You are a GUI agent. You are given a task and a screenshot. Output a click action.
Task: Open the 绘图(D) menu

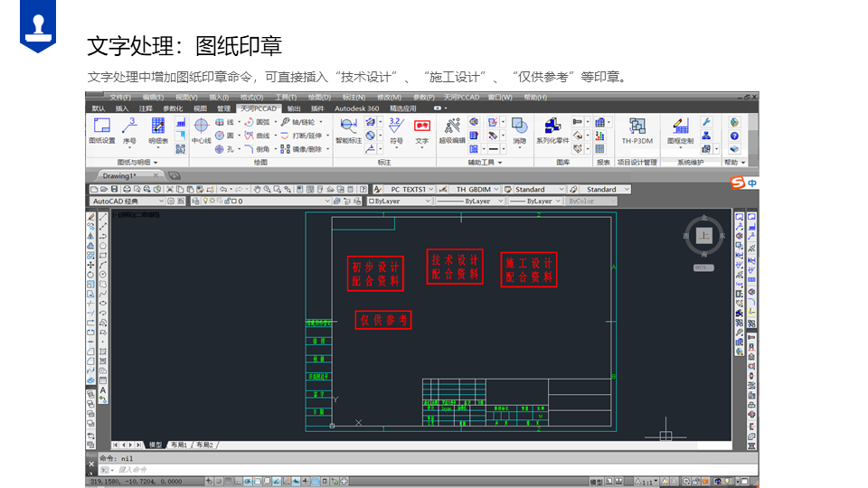pos(319,98)
